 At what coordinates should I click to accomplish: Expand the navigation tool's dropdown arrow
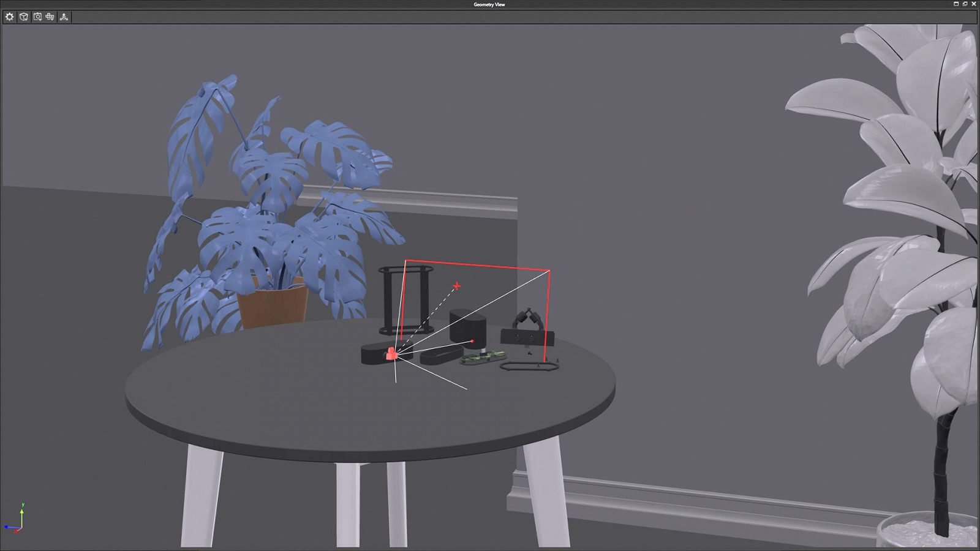(x=53, y=20)
